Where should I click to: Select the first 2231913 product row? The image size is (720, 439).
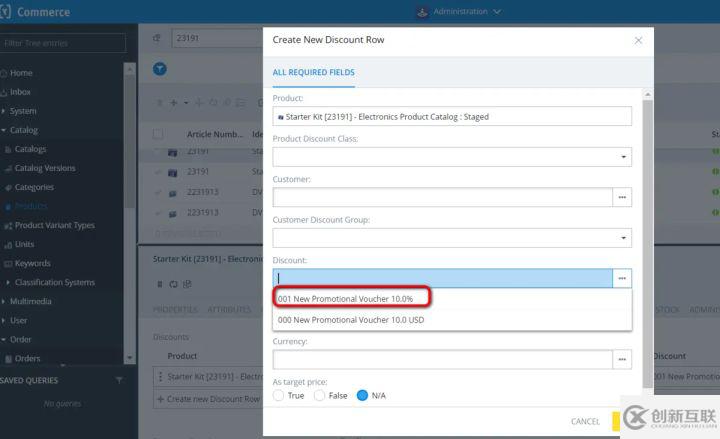[x=200, y=192]
